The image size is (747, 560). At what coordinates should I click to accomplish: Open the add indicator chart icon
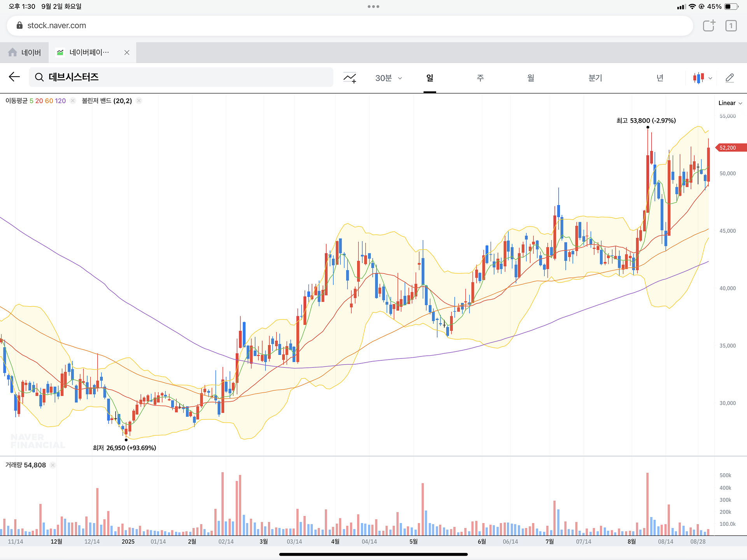click(x=349, y=78)
